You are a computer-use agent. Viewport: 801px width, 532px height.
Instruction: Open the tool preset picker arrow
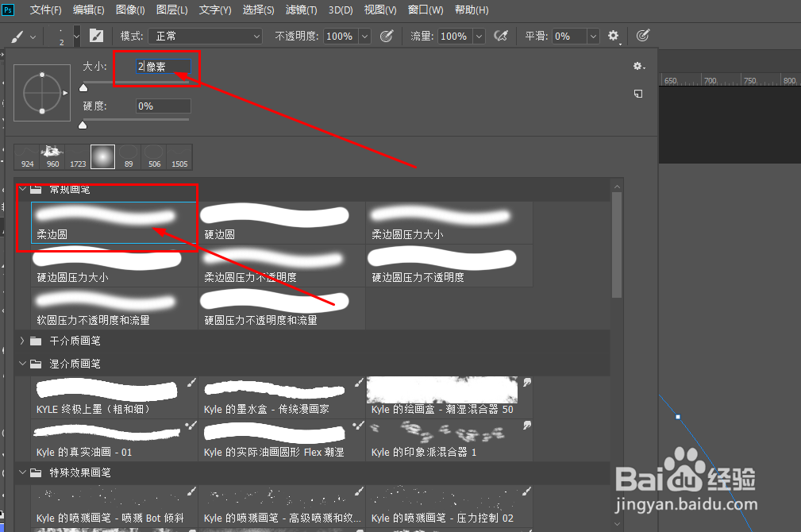click(x=33, y=37)
